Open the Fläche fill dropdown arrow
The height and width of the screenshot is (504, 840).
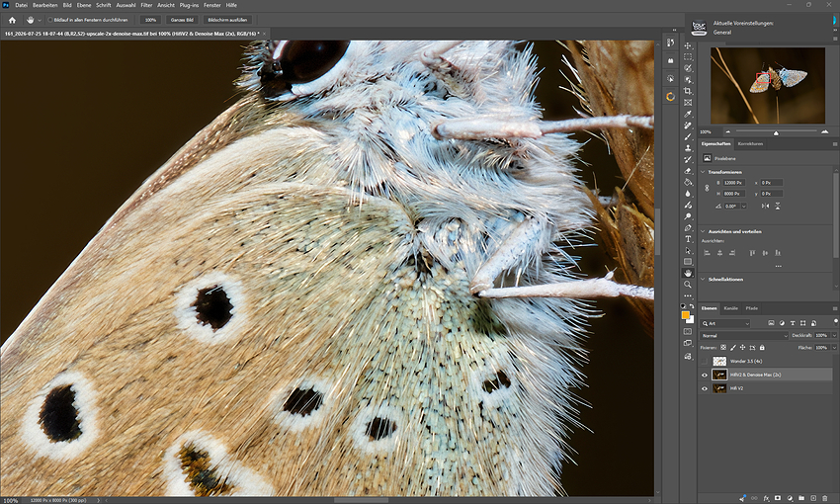[834, 348]
